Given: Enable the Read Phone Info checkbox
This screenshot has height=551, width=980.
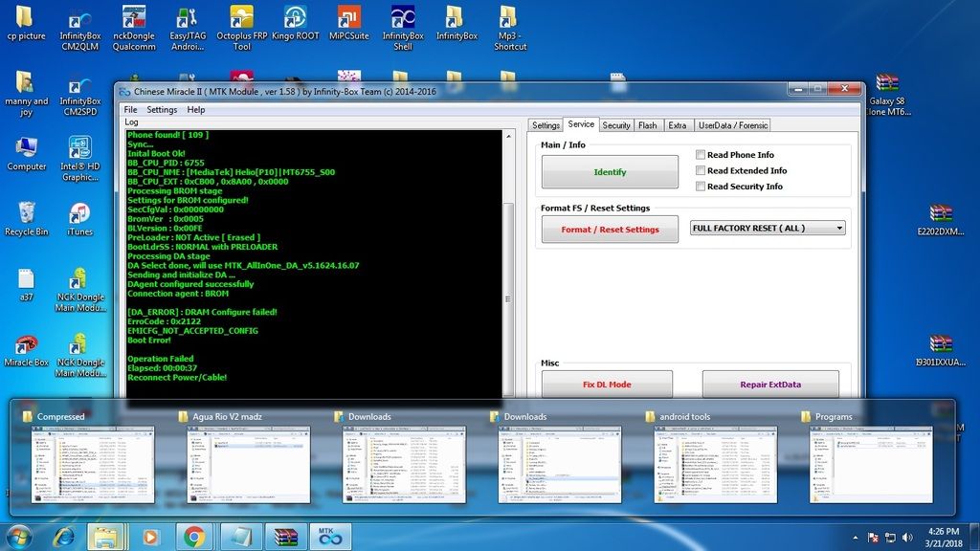Looking at the screenshot, I should click(x=701, y=155).
